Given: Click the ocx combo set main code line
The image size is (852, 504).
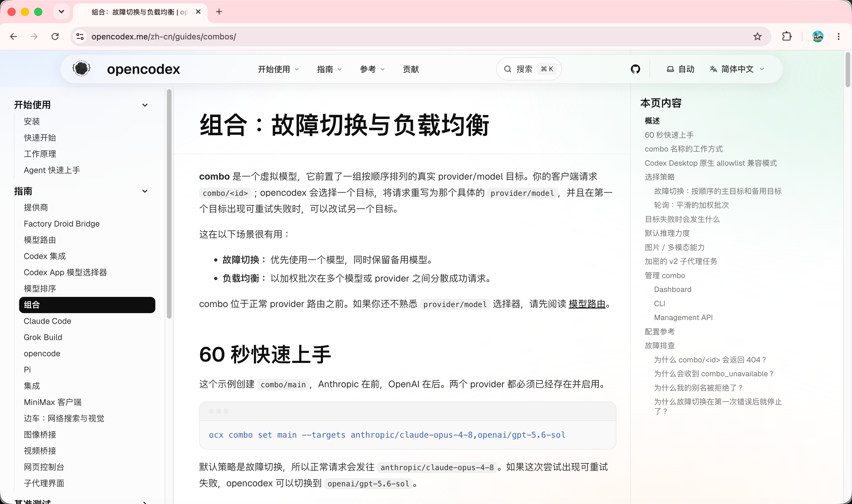Looking at the screenshot, I should 387,435.
